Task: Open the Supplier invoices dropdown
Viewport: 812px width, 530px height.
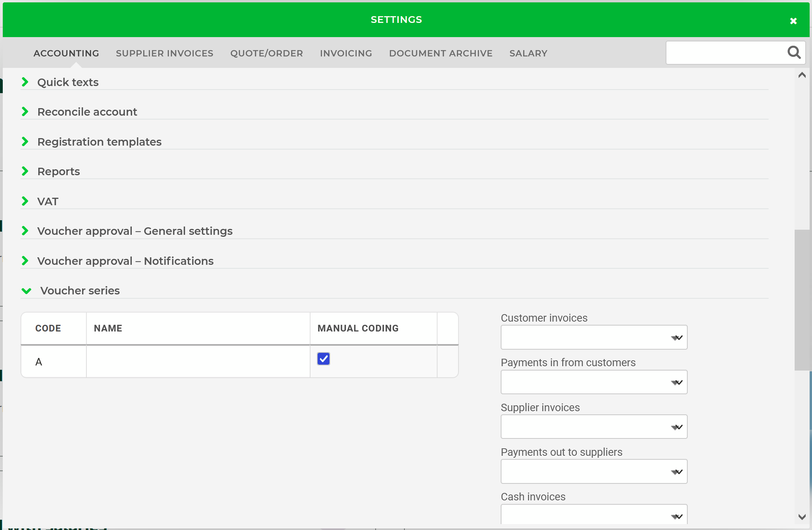Action: (x=594, y=427)
